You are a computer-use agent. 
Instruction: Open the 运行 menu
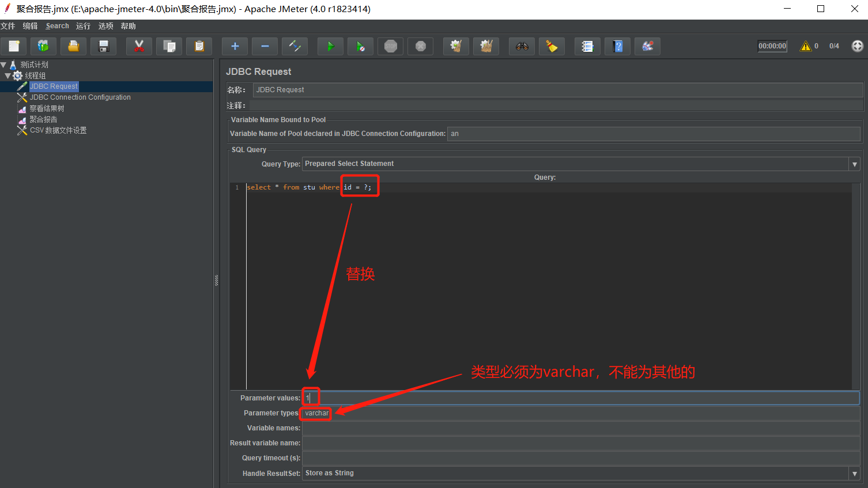click(x=83, y=26)
